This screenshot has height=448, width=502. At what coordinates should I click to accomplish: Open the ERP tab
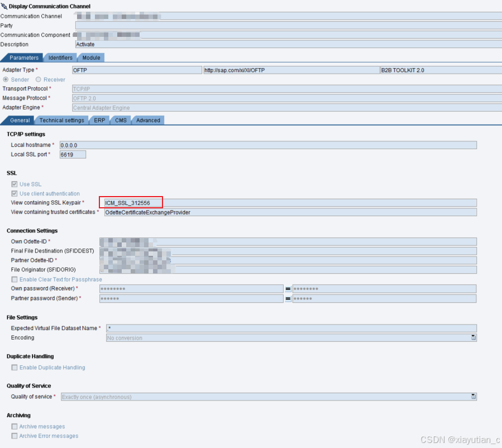[x=99, y=121]
